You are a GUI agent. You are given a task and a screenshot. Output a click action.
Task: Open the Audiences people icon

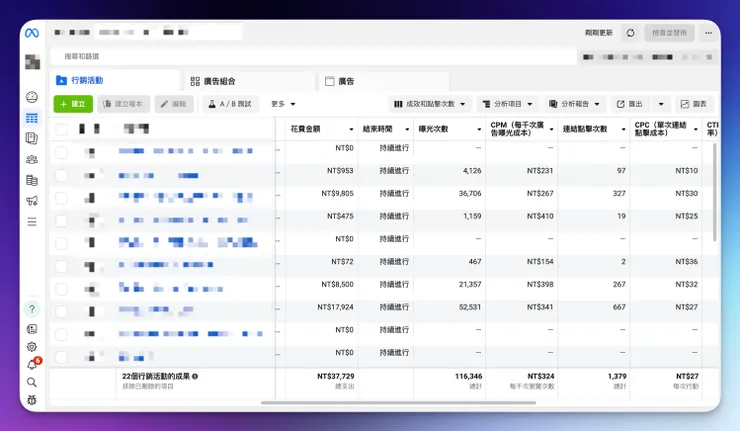point(32,159)
